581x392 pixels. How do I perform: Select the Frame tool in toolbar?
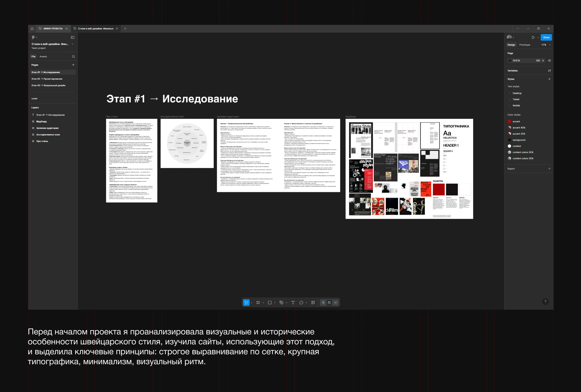(258, 303)
